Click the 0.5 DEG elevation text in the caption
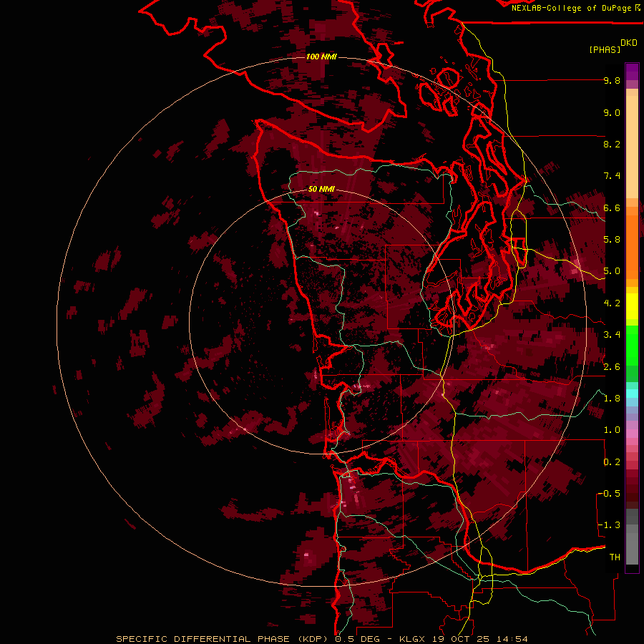The image size is (644, 644). coord(357,639)
